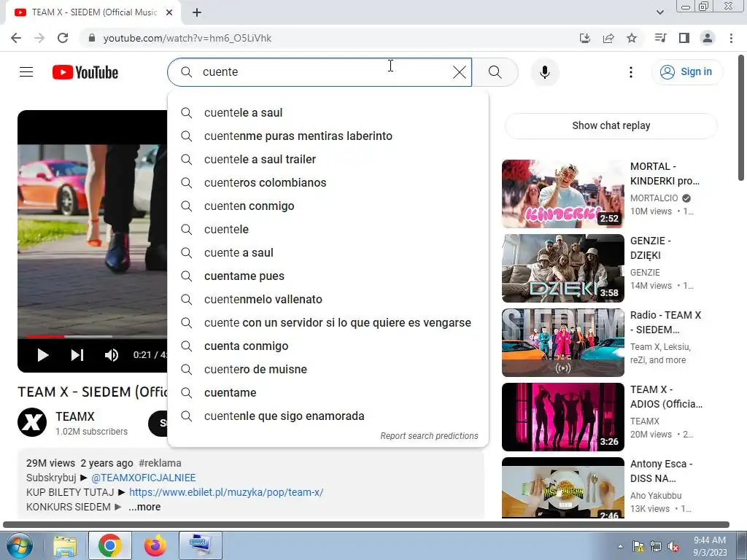Bookmark this page with the star

point(632,38)
